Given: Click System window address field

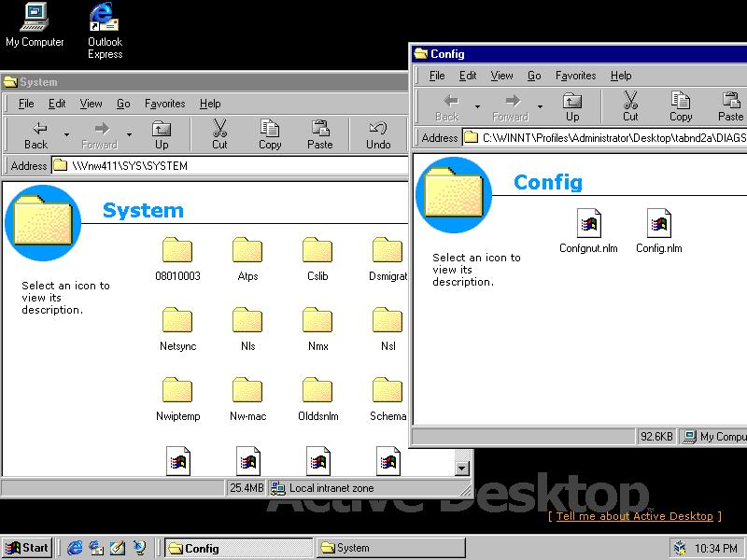Looking at the screenshot, I should click(230, 166).
